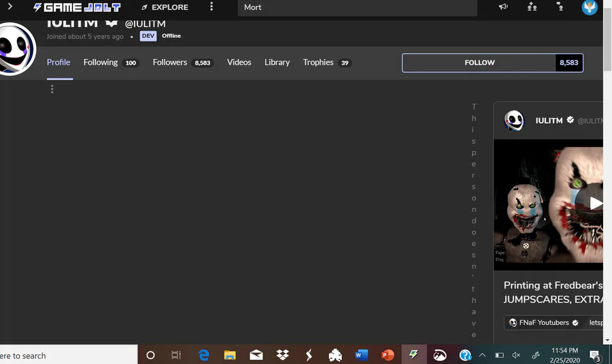Screen dimensions: 612x364
Task: Open the user avatar menu top right
Action: pos(590,7)
